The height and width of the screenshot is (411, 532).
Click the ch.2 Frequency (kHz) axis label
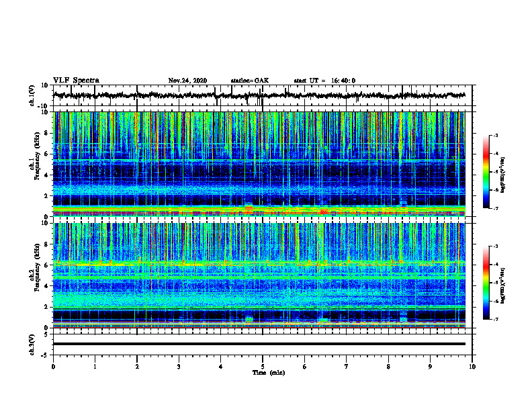tap(35, 268)
